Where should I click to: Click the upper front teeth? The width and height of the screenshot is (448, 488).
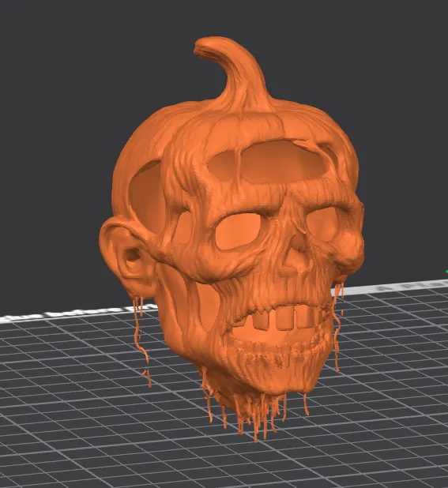pos(284,318)
